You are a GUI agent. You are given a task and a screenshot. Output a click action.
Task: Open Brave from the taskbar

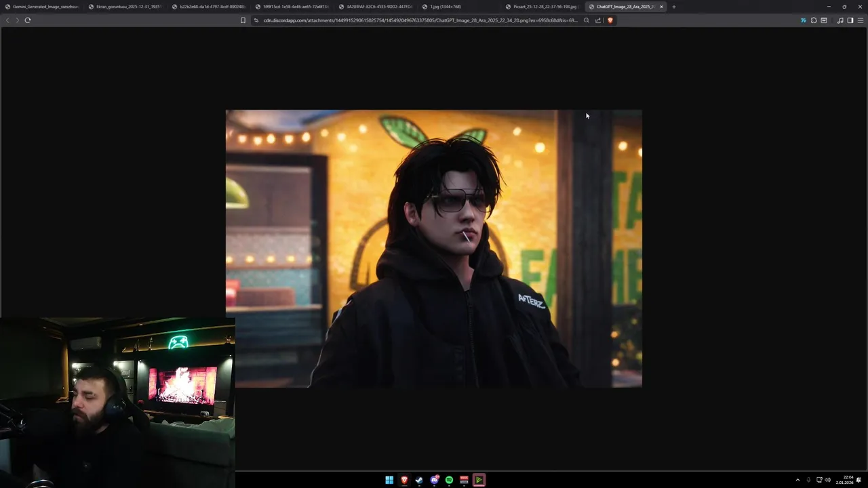pyautogui.click(x=404, y=480)
